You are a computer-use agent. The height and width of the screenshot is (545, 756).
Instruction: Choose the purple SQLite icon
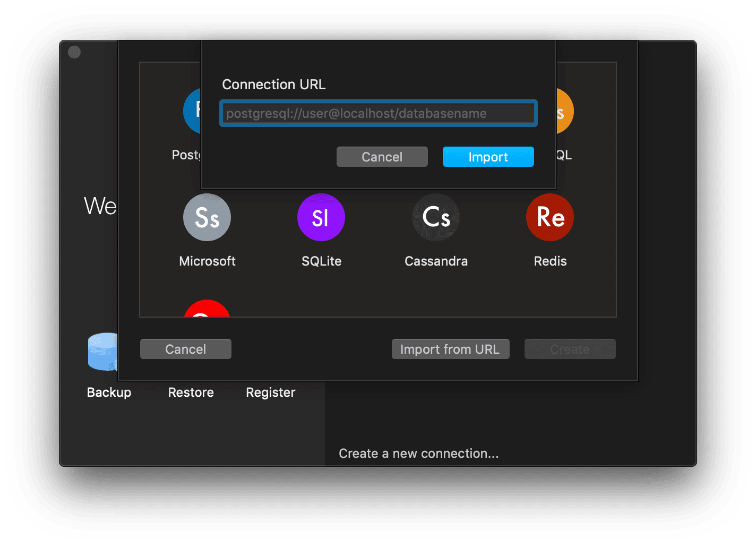tap(321, 217)
